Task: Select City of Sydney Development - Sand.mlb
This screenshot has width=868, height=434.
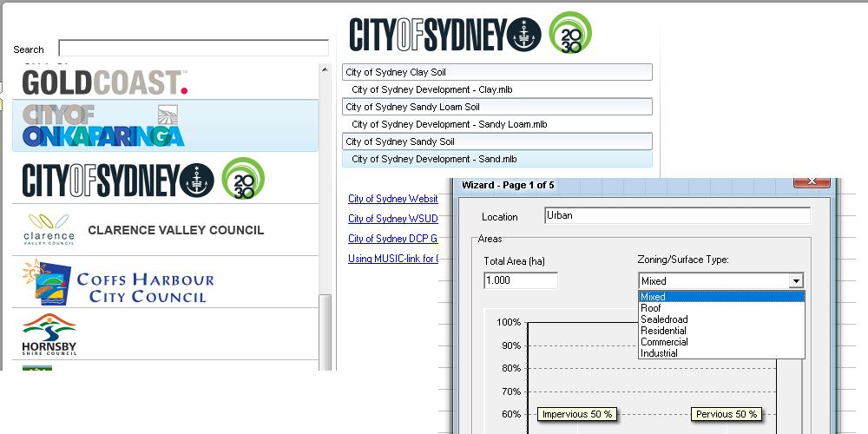Action: (434, 159)
